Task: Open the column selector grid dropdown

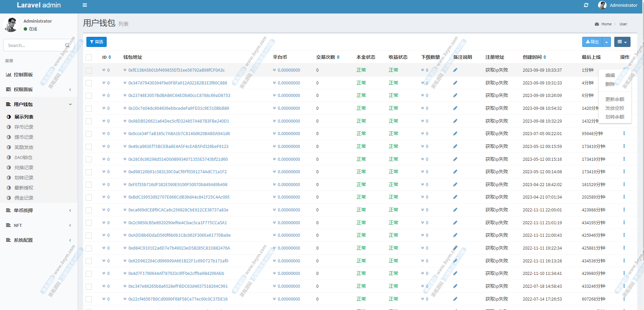Action: 622,42
